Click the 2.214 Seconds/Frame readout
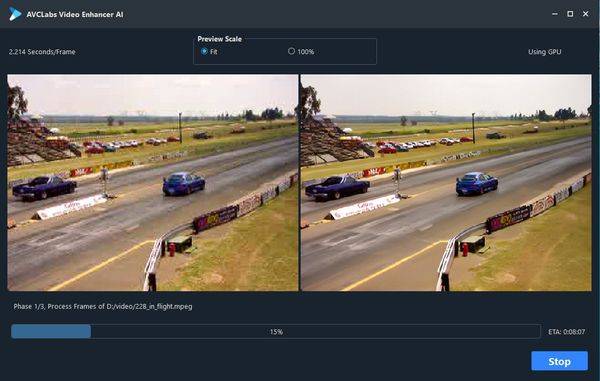Viewport: 600px width, 381px height. click(x=42, y=52)
